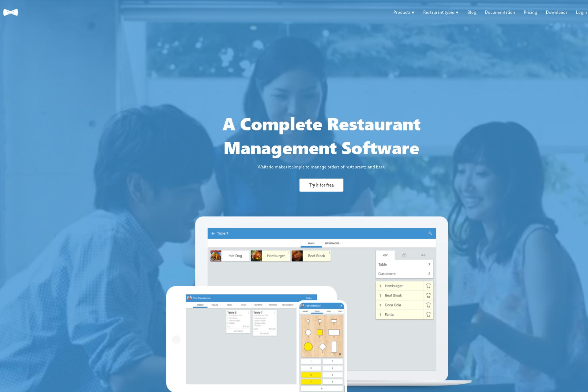The height and width of the screenshot is (392, 588).
Task: Click Try it for free button
Action: coord(321,185)
